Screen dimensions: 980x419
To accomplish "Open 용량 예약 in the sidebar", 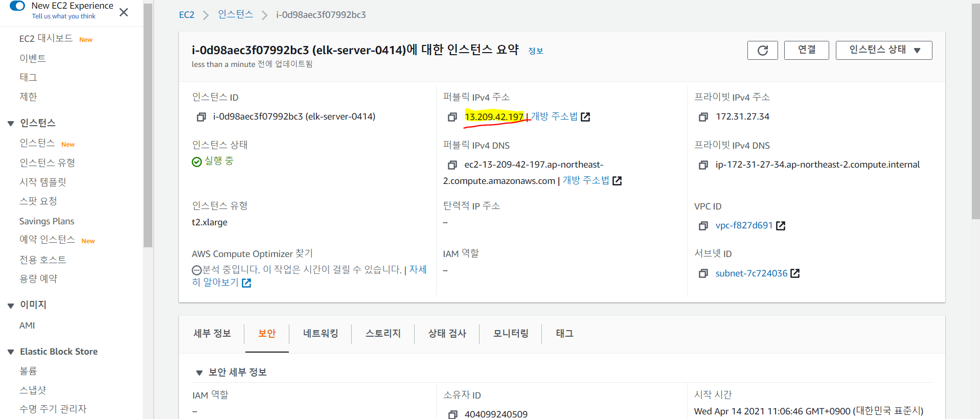I will [38, 279].
